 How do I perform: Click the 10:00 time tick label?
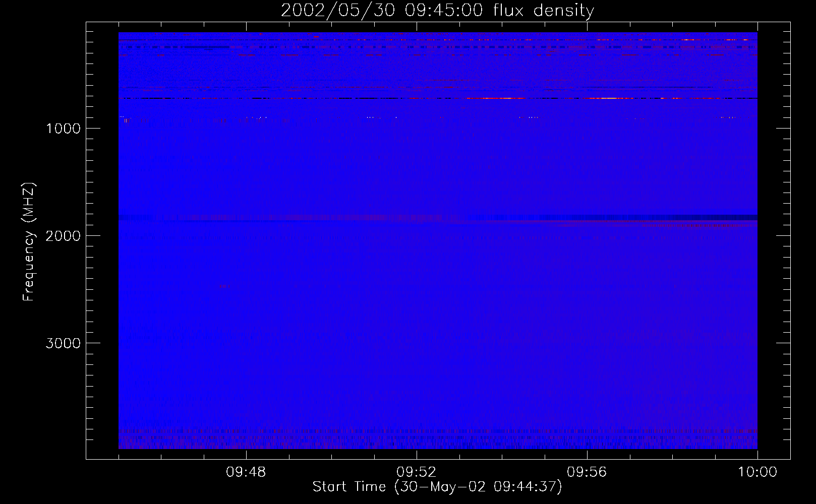coord(757,472)
